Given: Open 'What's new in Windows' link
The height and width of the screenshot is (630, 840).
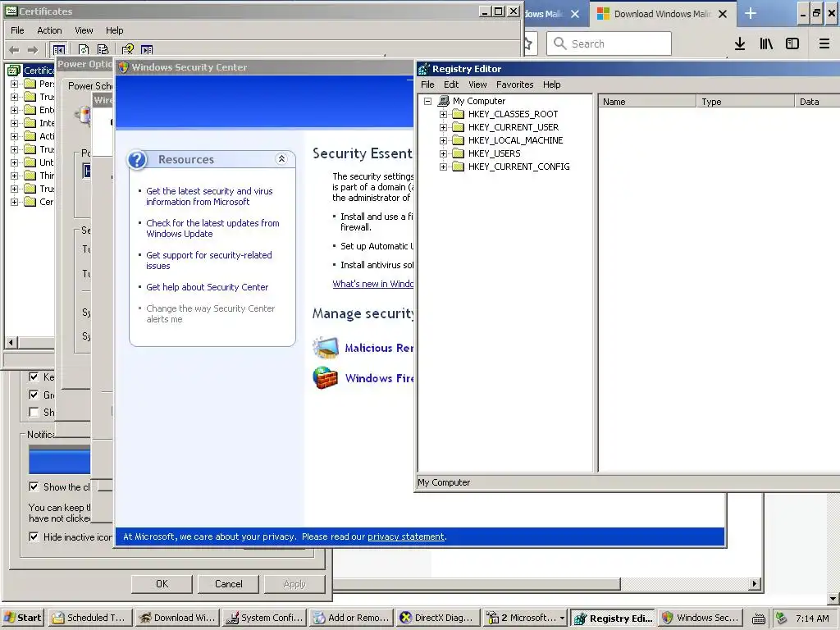Looking at the screenshot, I should [373, 284].
